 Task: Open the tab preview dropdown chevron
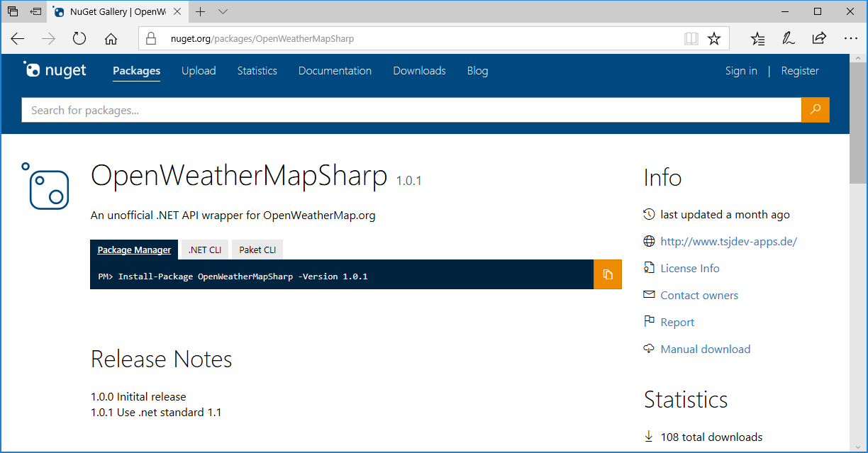tap(223, 12)
